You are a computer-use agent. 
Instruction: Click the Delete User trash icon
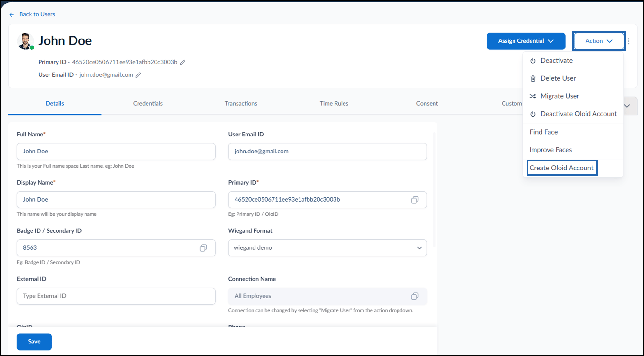click(533, 78)
